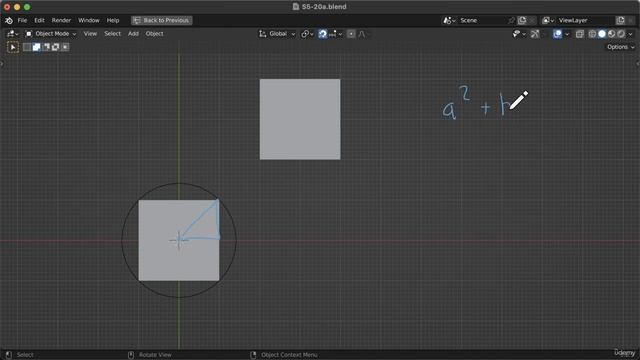Toggle viewport gizmos
640x360 pixels.
click(535, 34)
